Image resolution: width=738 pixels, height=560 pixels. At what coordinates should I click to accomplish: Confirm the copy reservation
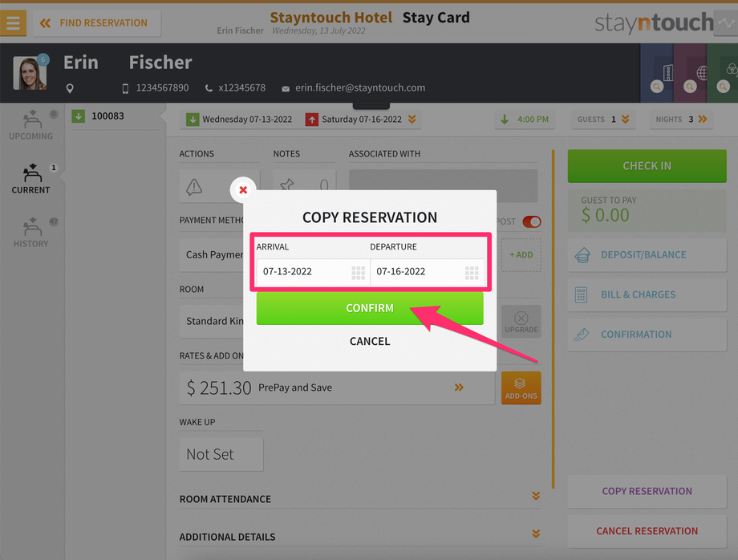pos(370,308)
